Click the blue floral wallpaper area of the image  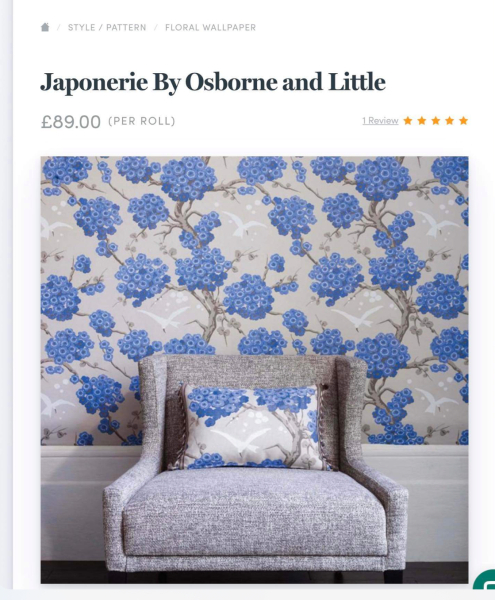(x=254, y=253)
